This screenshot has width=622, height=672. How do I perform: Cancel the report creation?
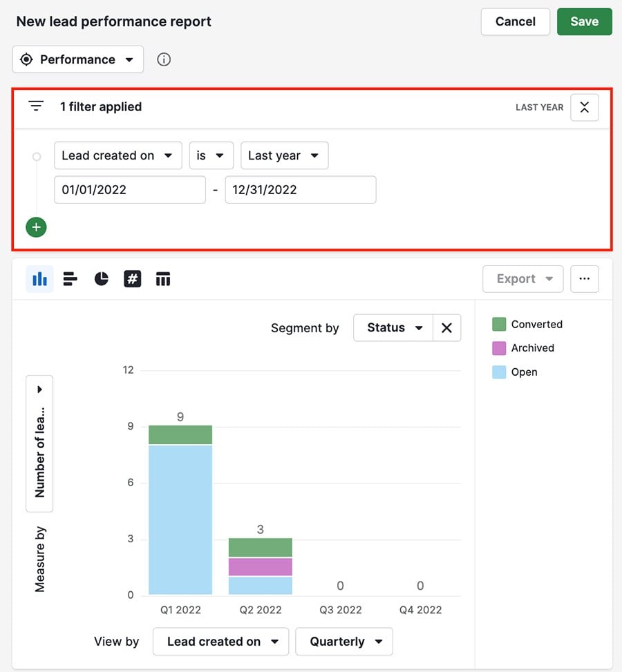pyautogui.click(x=515, y=21)
